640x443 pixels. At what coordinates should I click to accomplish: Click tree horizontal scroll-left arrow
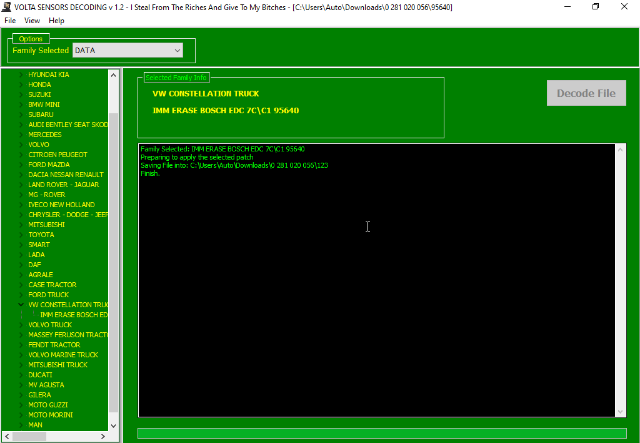click(x=7, y=436)
